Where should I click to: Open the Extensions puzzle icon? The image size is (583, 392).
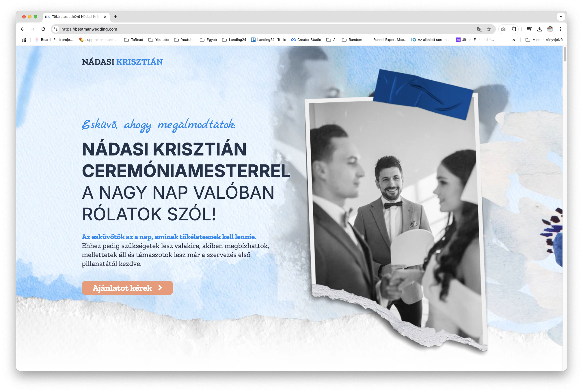514,29
